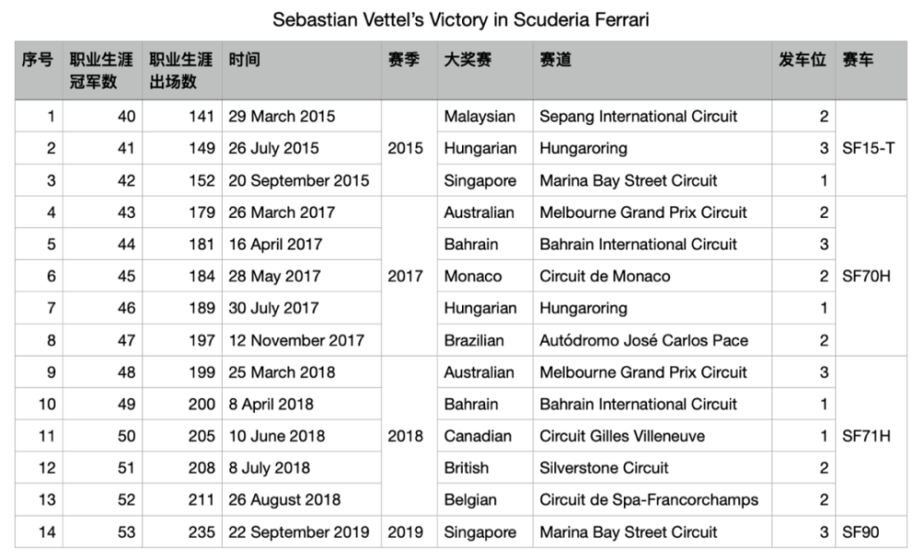
Task: Click the 'SF90' car cell
Action: (863, 532)
